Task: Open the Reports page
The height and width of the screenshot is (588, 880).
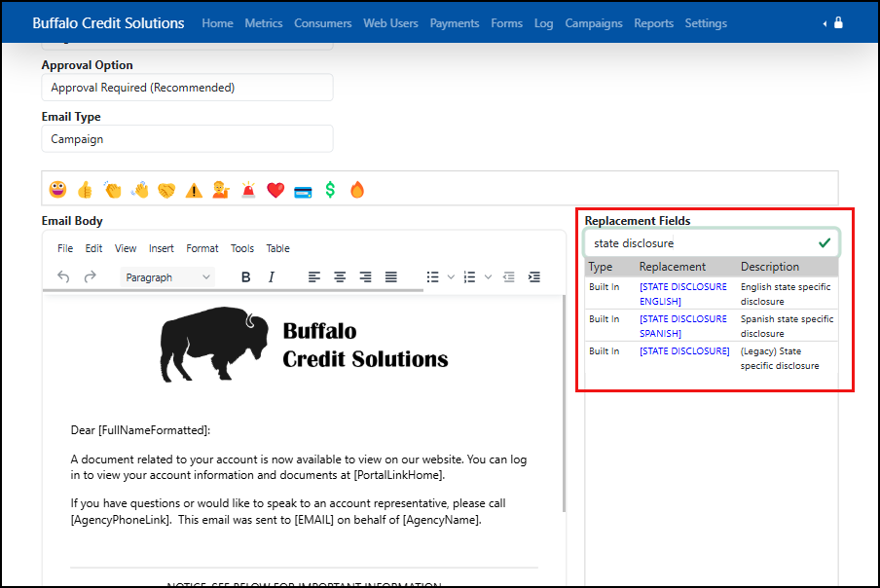Action: 653,23
